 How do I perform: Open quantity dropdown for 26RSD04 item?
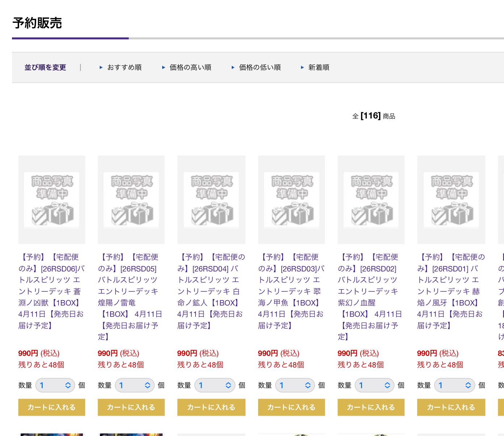click(x=215, y=385)
